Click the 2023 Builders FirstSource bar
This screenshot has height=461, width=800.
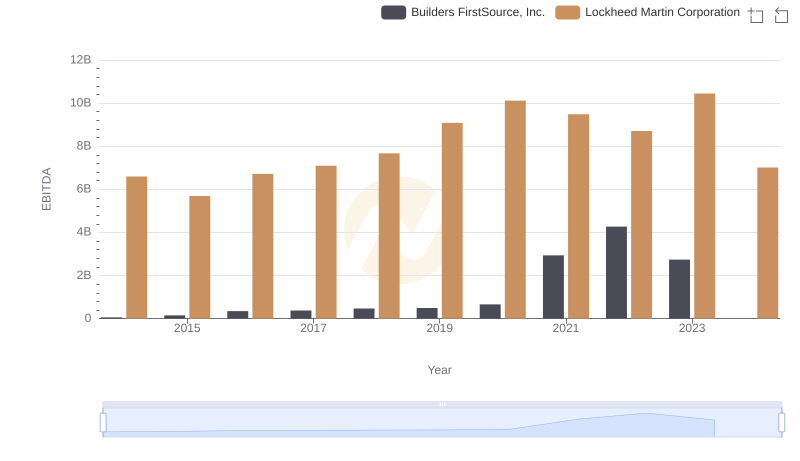click(680, 289)
